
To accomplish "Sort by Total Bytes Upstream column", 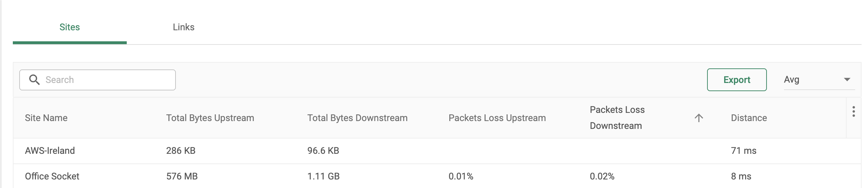I will 210,118.
